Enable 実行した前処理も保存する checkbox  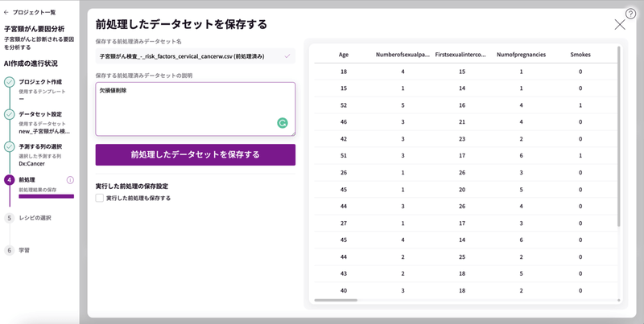point(100,198)
